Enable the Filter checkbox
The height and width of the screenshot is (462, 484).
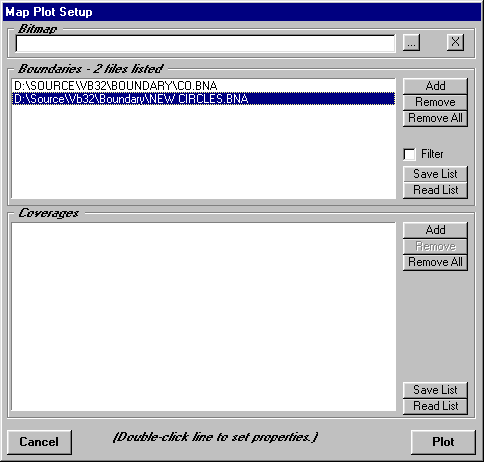pos(409,154)
